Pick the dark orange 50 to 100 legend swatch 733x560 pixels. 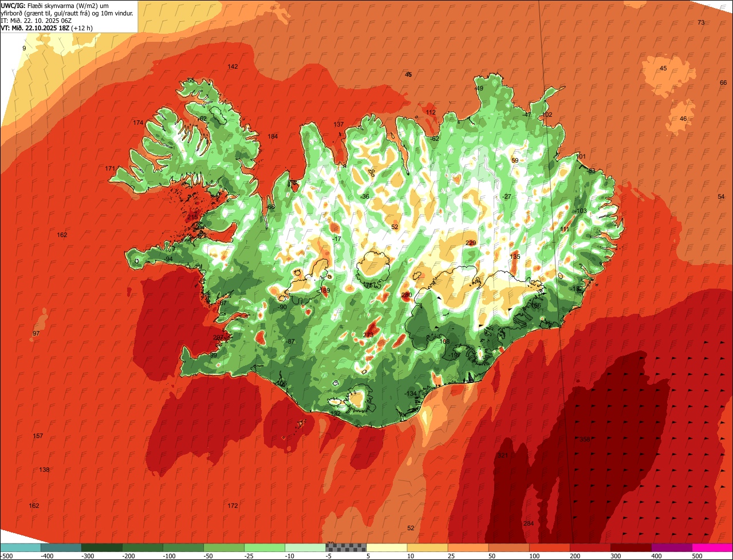509,547
